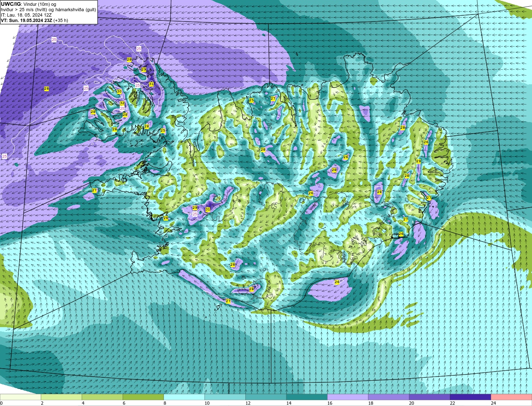Click the 8–10 m/s pale cyan legend swatch
Image resolution: width=532 pixels, height=406 pixels.
point(184,397)
